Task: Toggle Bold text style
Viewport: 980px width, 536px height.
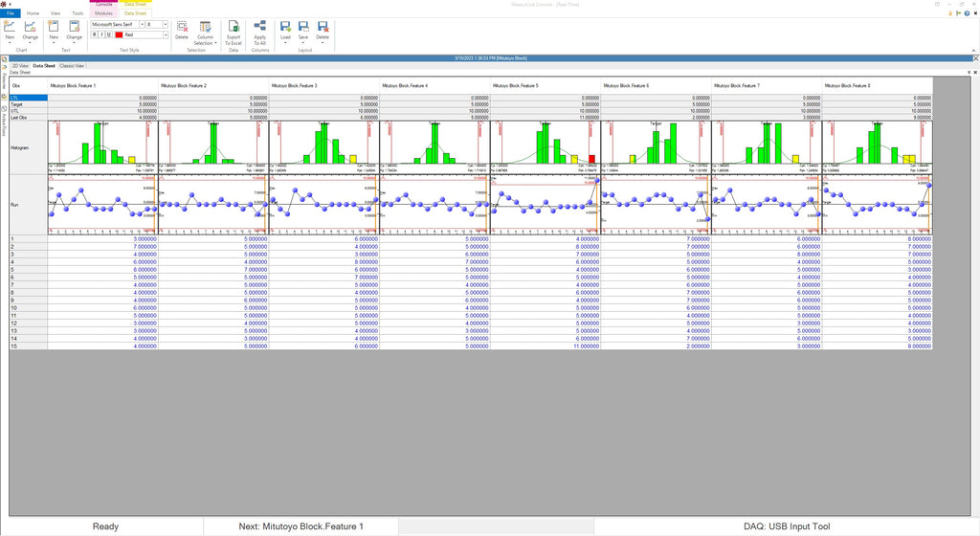Action: pyautogui.click(x=95, y=35)
